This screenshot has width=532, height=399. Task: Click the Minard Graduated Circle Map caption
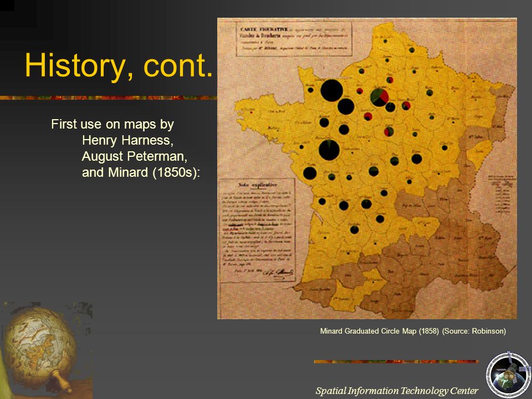click(x=413, y=331)
